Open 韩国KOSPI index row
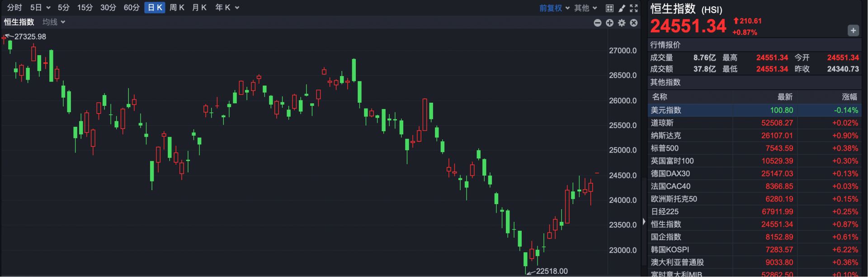868x277 pixels. coord(755,249)
